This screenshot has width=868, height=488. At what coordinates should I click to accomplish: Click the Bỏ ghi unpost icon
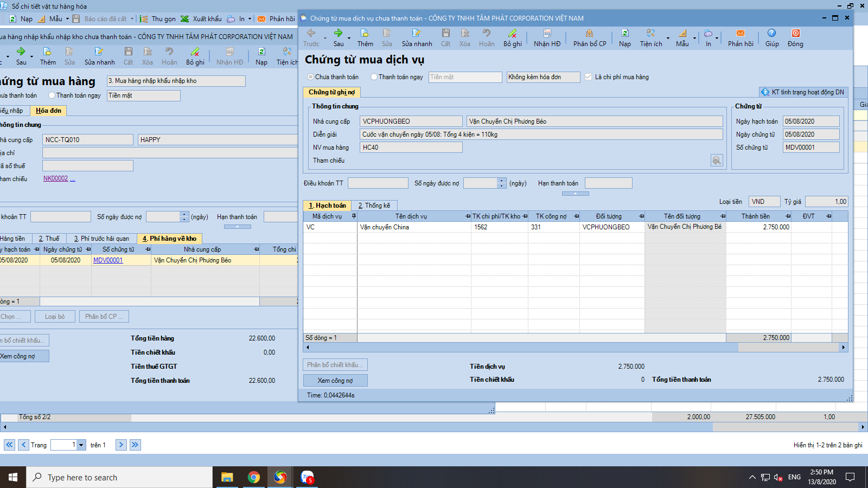coord(512,34)
